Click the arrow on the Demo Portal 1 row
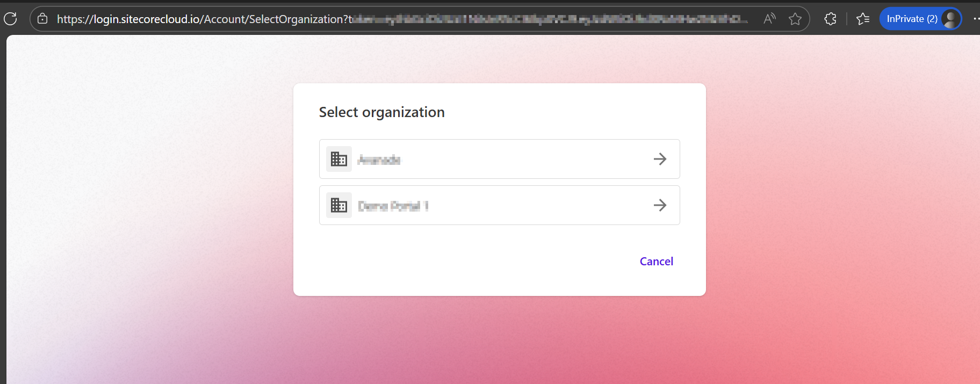980x384 pixels. pos(660,205)
